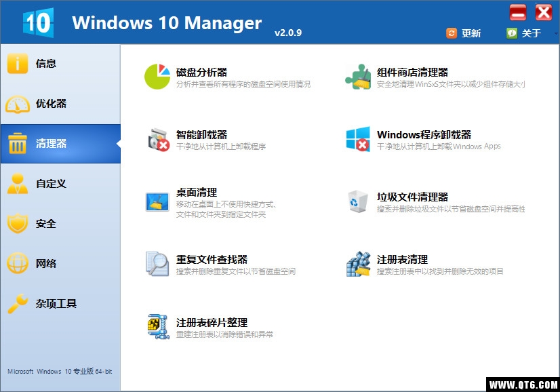Click the 垃圾文件清理器 recycle bin icon
The width and height of the screenshot is (560, 392).
(x=358, y=201)
